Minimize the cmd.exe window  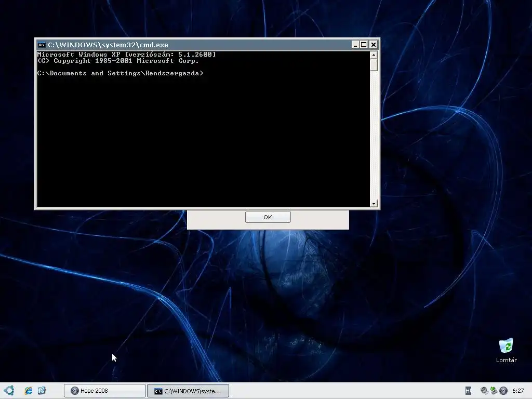[x=355, y=45]
